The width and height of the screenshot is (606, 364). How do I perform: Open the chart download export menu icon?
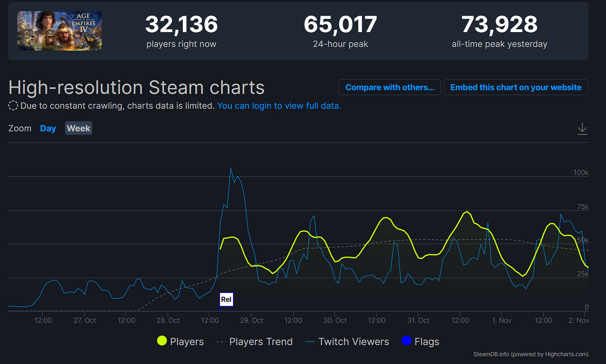582,128
